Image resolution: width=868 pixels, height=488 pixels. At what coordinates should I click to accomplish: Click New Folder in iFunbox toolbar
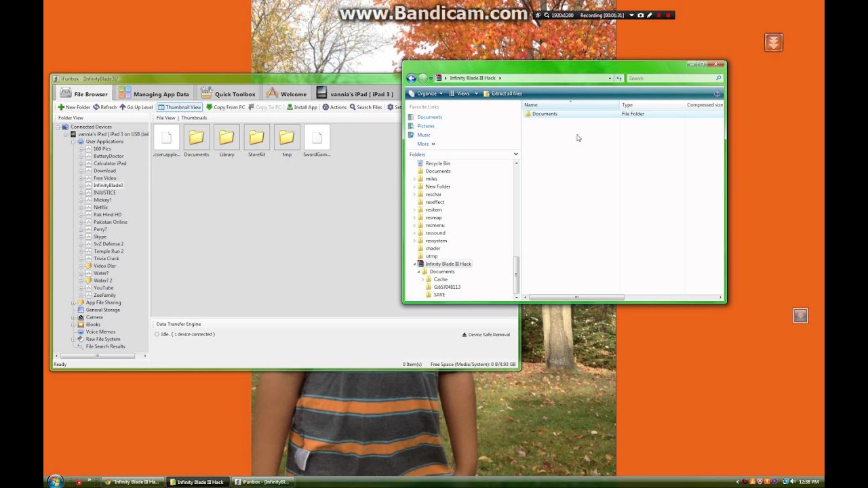point(74,107)
